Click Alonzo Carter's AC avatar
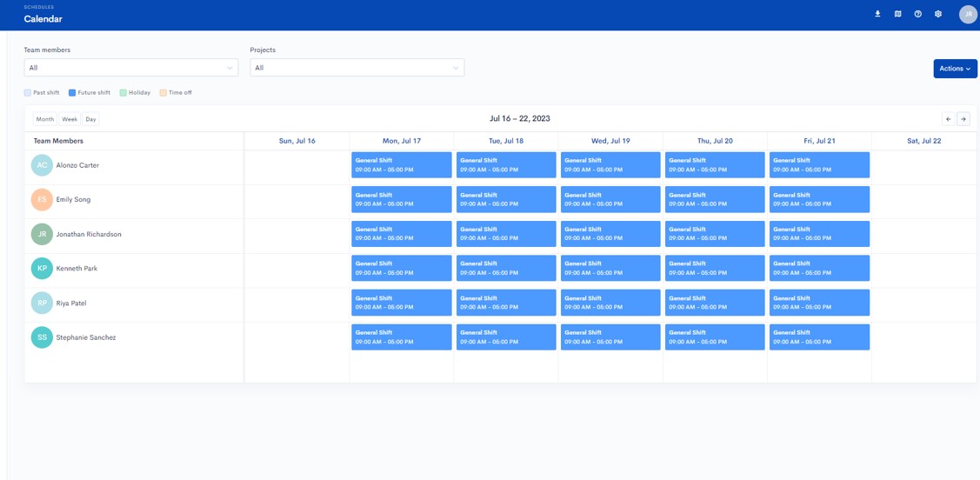Image resolution: width=980 pixels, height=480 pixels. tap(42, 165)
